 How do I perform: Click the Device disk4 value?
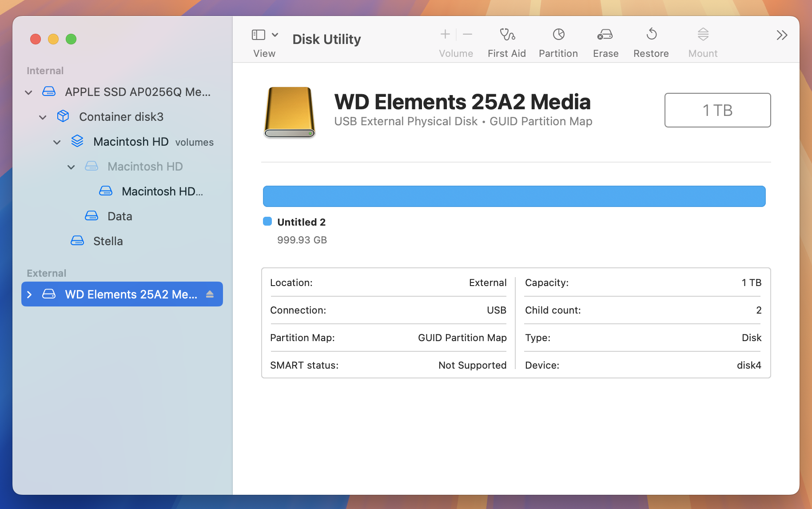point(749,365)
